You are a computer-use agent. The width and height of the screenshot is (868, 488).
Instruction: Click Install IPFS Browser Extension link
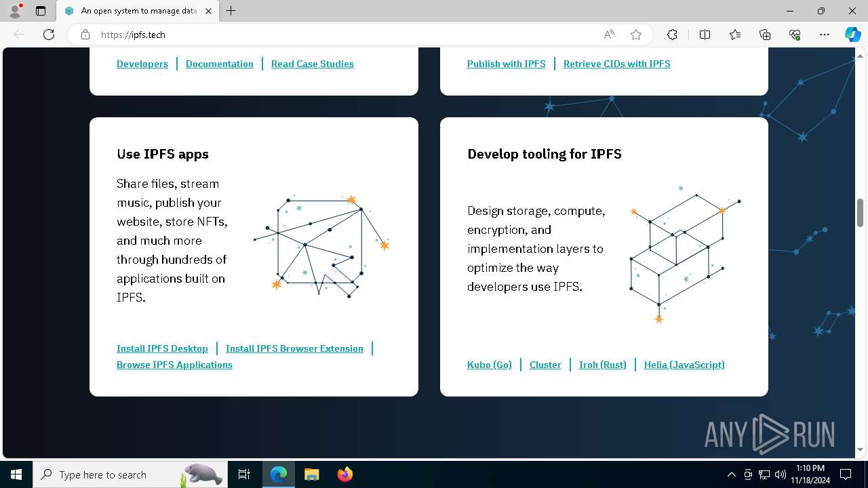point(294,348)
